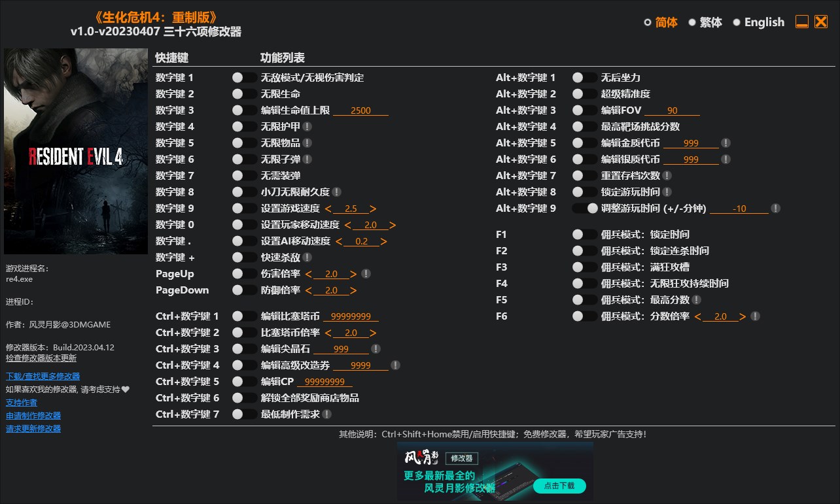840x504 pixels.
Task: Edit 编辑生命值上限 value field 2500
Action: tap(360, 110)
